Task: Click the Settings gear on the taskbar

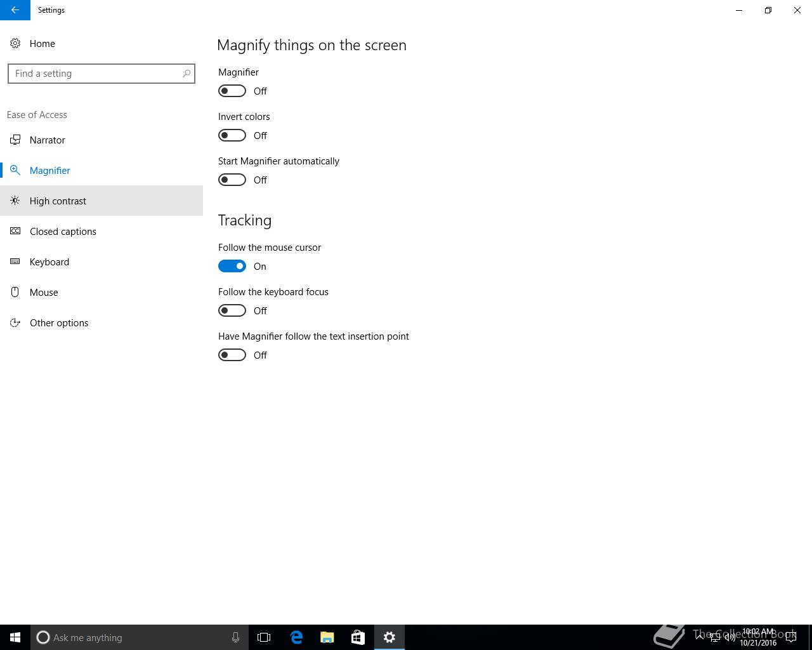Action: (x=390, y=637)
